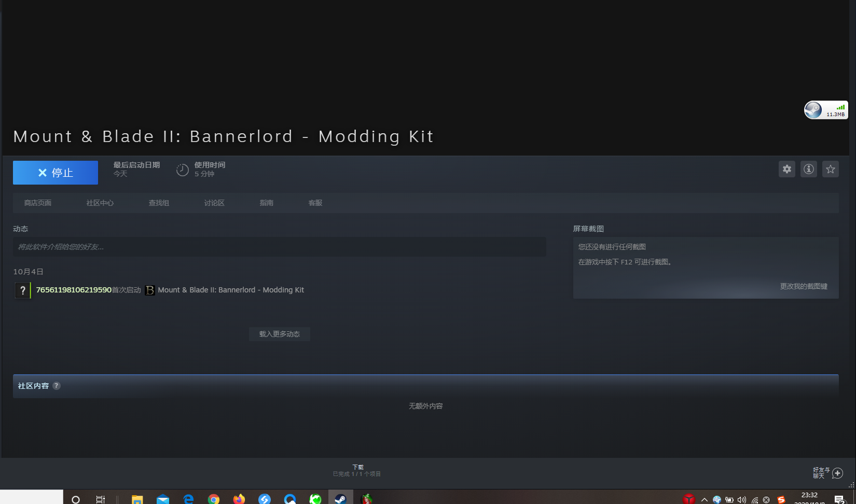
Task: Click the Bannerlord B icon in activity row
Action: click(150, 290)
